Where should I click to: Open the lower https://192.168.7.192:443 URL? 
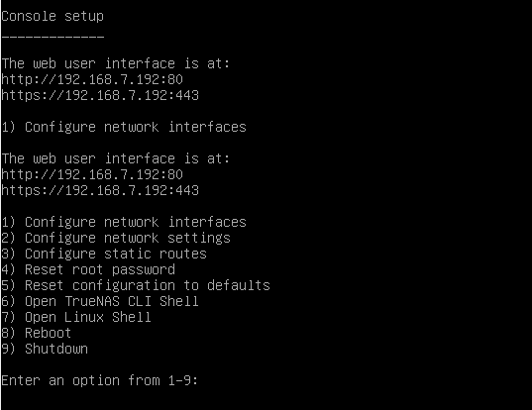pyautogui.click(x=100, y=190)
